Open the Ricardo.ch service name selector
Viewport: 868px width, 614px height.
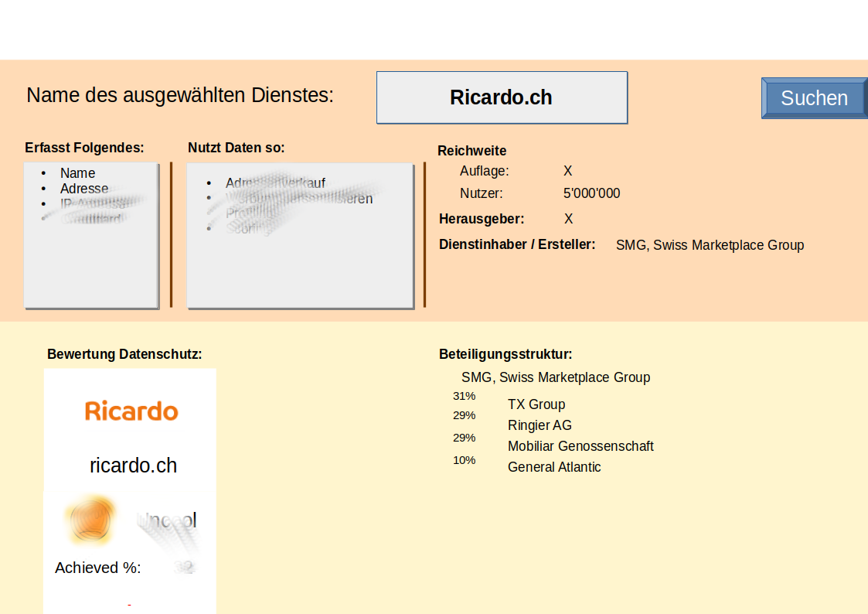click(502, 97)
